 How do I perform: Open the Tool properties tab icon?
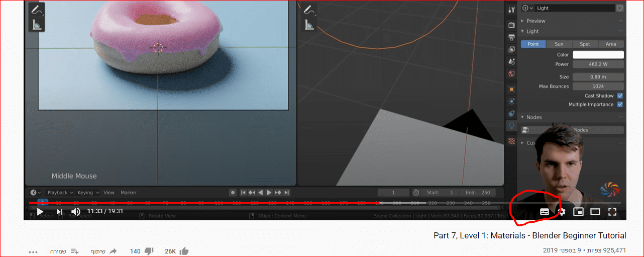(511, 10)
